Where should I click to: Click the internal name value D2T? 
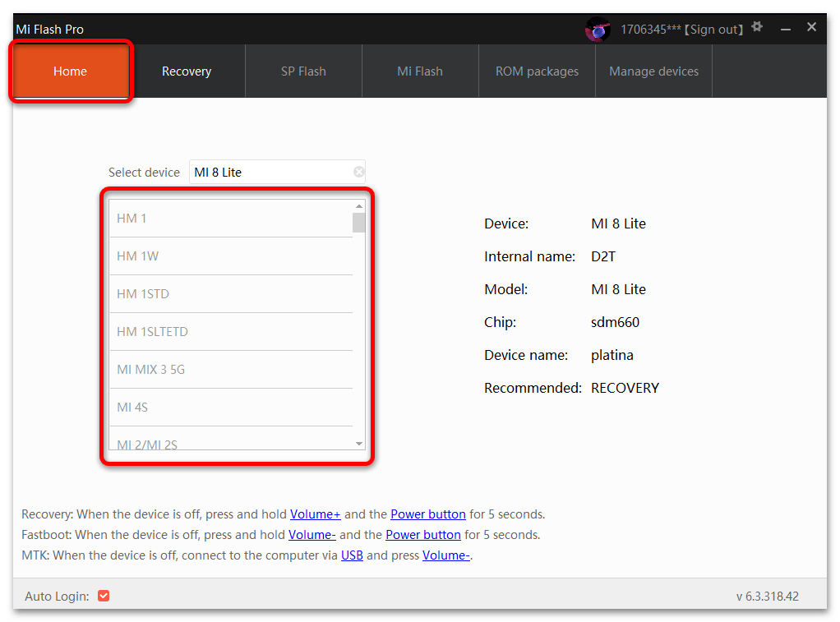pyautogui.click(x=603, y=256)
